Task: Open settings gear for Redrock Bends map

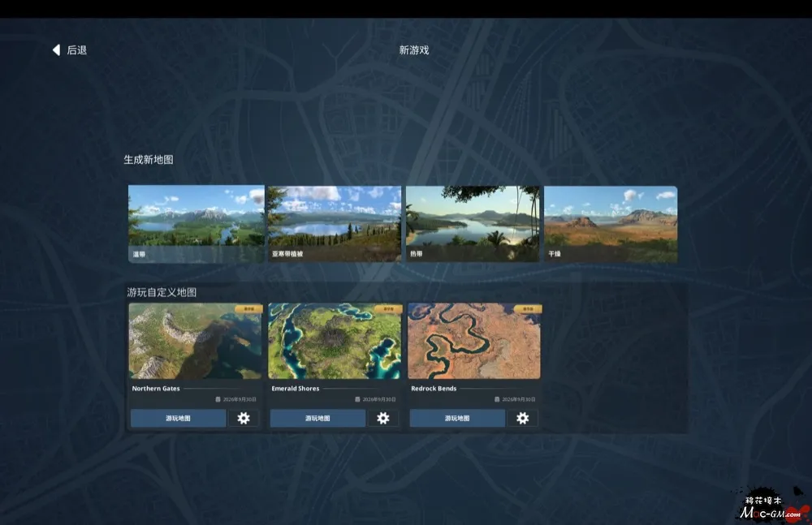Action: [x=522, y=418]
